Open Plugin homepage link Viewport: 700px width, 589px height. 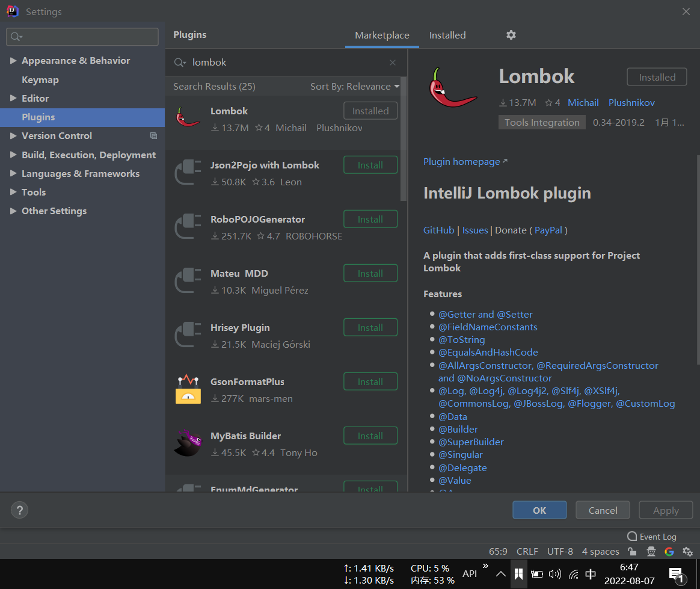[465, 162]
